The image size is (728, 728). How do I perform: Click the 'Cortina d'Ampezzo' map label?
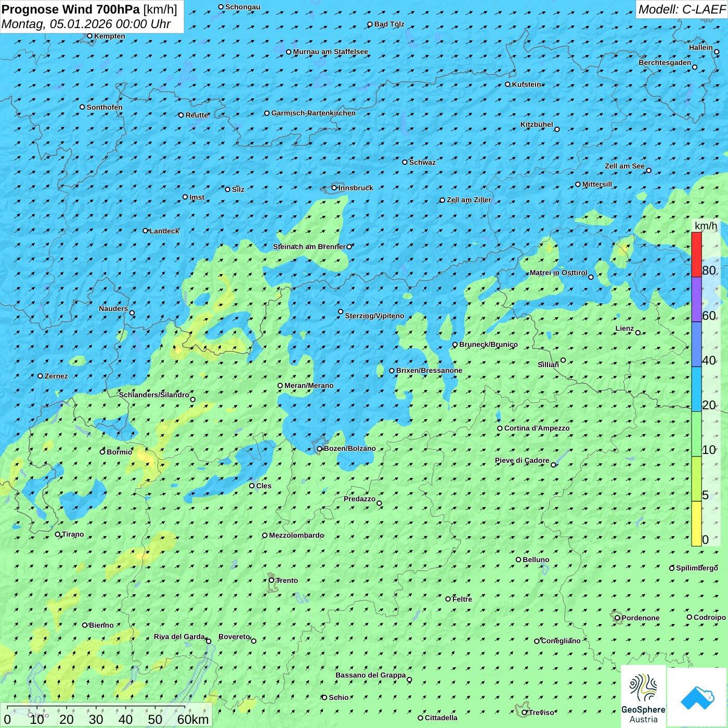(537, 428)
